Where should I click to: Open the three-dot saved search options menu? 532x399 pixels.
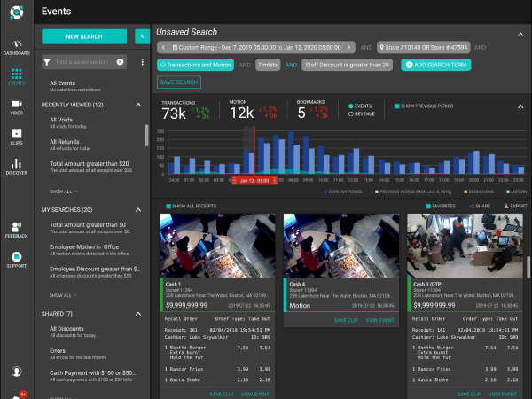tap(143, 62)
